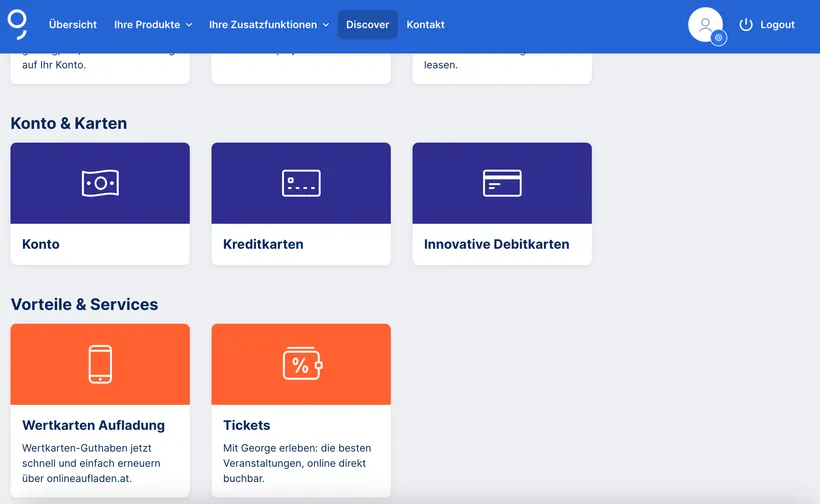Click the 'Mit George erleben' description
820x504 pixels.
pos(297,463)
